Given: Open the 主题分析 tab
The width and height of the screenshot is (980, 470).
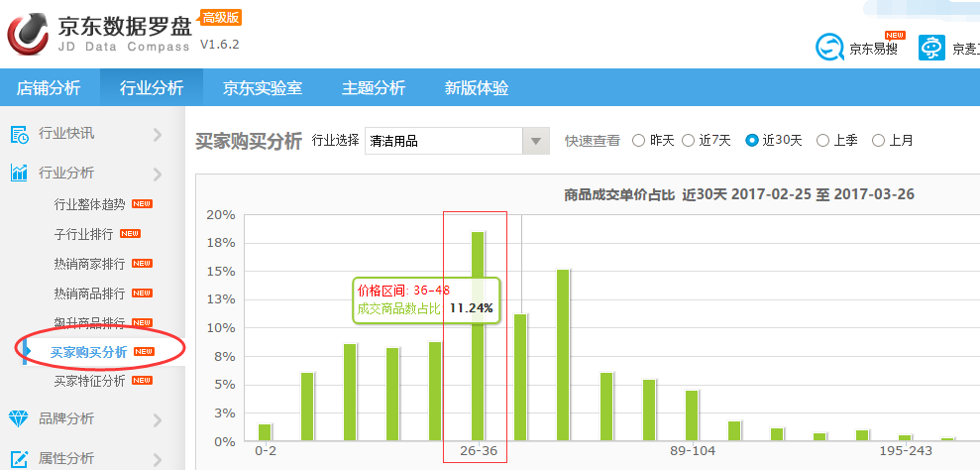Looking at the screenshot, I should [x=374, y=87].
